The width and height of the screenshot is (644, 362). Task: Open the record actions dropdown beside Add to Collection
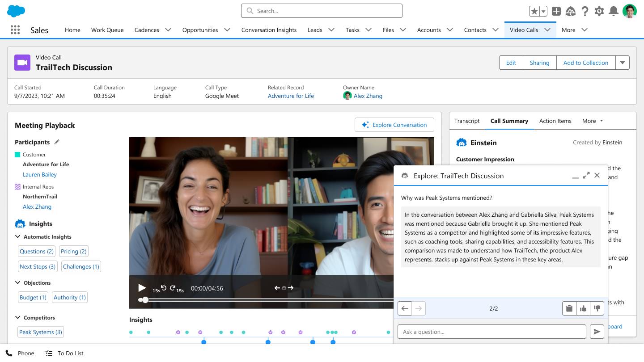pyautogui.click(x=623, y=63)
